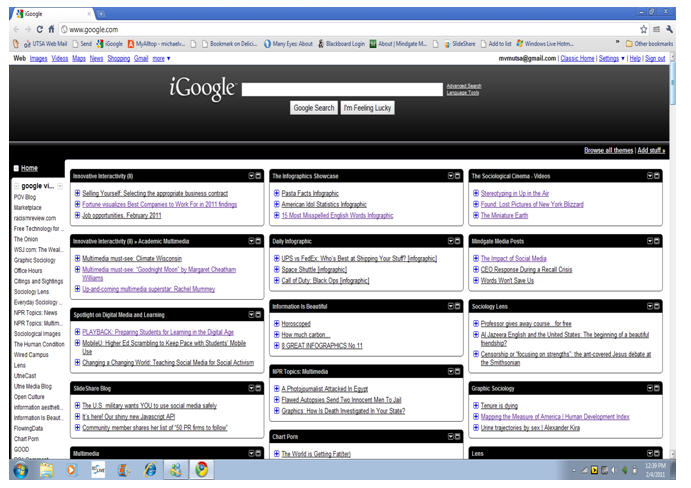This screenshot has height=488, width=691.
Task: Open Internet Explorer from the taskbar
Action: point(150,470)
